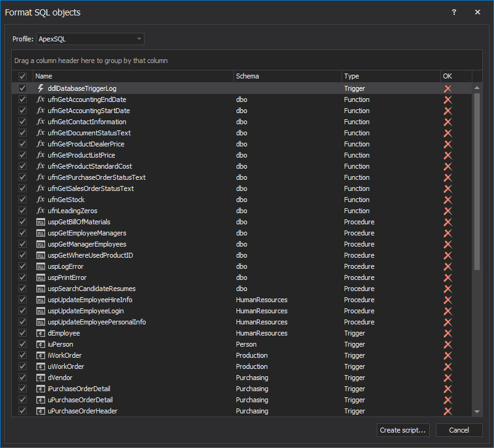Uncheck the ufnGetContactInformation checkbox
This screenshot has width=494, height=448.
click(x=23, y=122)
